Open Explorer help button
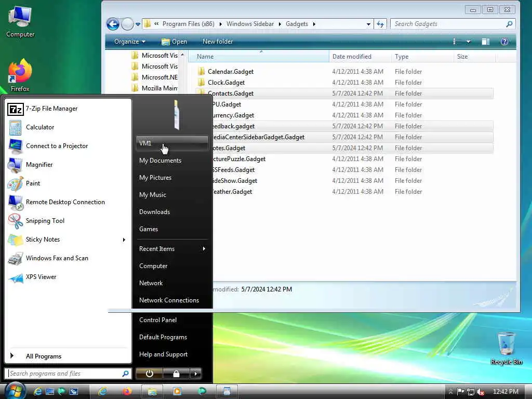This screenshot has height=399, width=532. pyautogui.click(x=504, y=42)
